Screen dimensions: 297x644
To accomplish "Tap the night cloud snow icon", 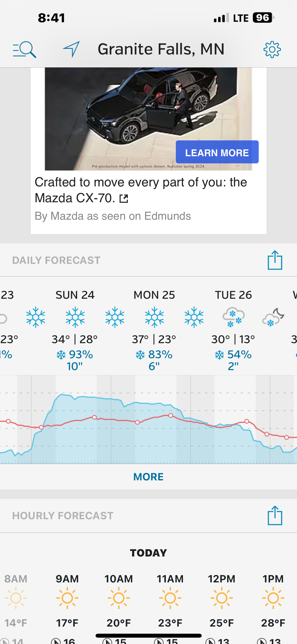I will [273, 317].
